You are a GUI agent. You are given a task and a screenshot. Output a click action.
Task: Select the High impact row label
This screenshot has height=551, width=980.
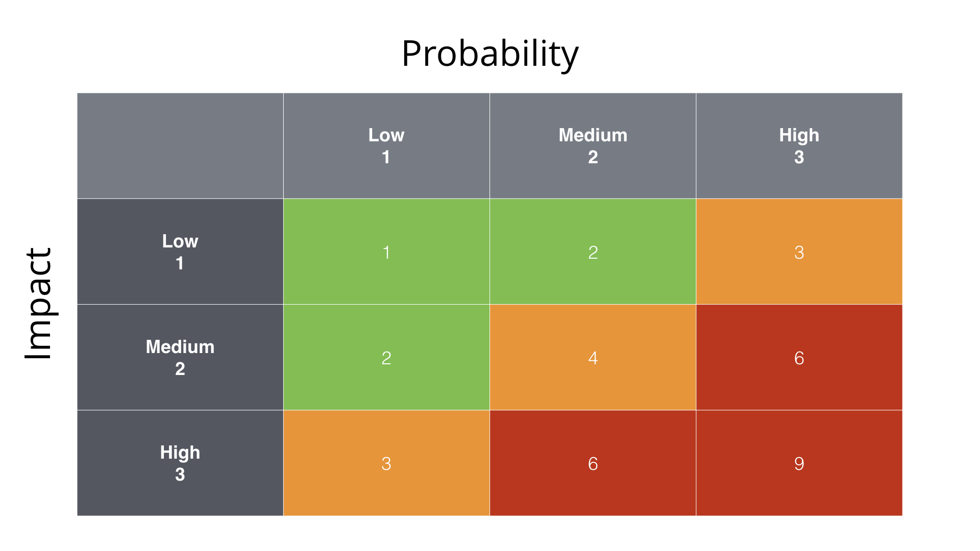pos(178,462)
